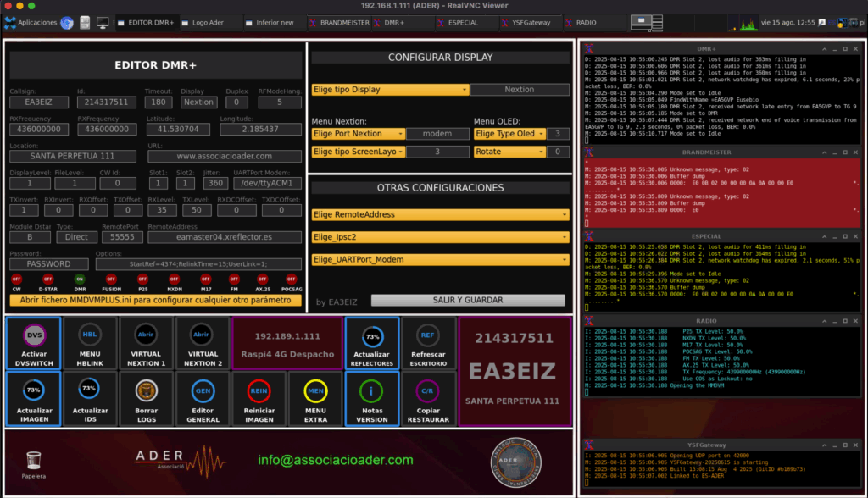Open the Elige tipo Display dropdown
The width and height of the screenshot is (868, 498).
click(x=390, y=89)
